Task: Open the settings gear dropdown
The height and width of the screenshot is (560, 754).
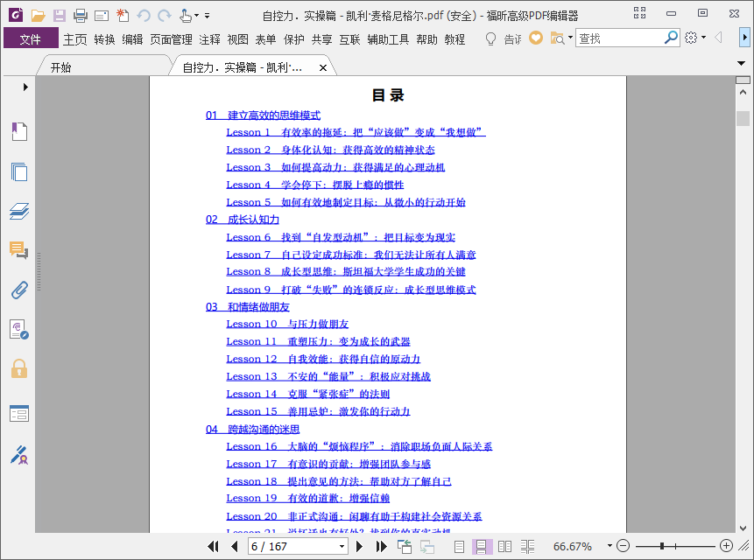Action: coord(703,38)
